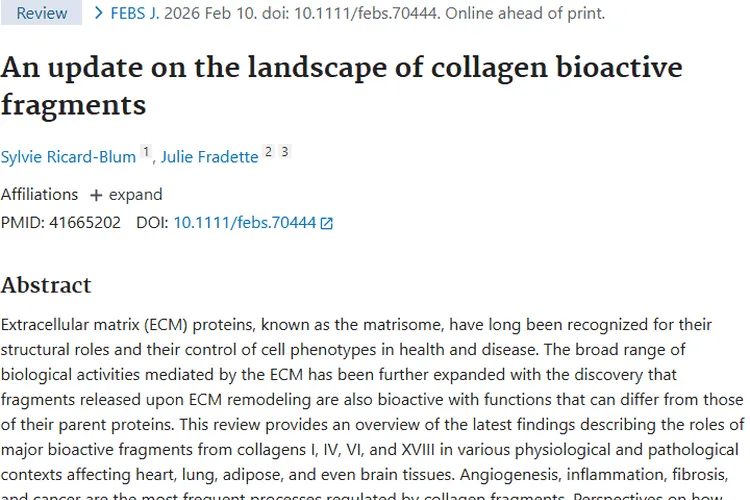The image size is (750, 500).
Task: Open affiliation superscript 2 after Julie Fradette
Action: tap(268, 152)
